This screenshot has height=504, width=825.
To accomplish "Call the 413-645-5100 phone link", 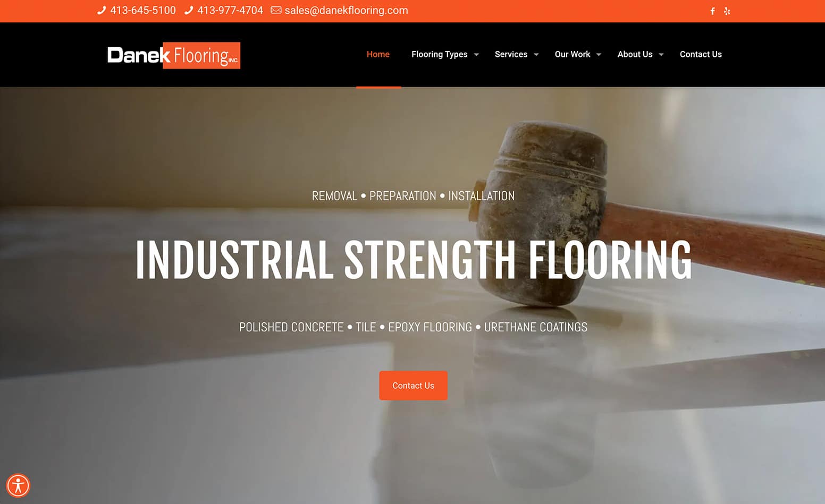I will [x=143, y=10].
